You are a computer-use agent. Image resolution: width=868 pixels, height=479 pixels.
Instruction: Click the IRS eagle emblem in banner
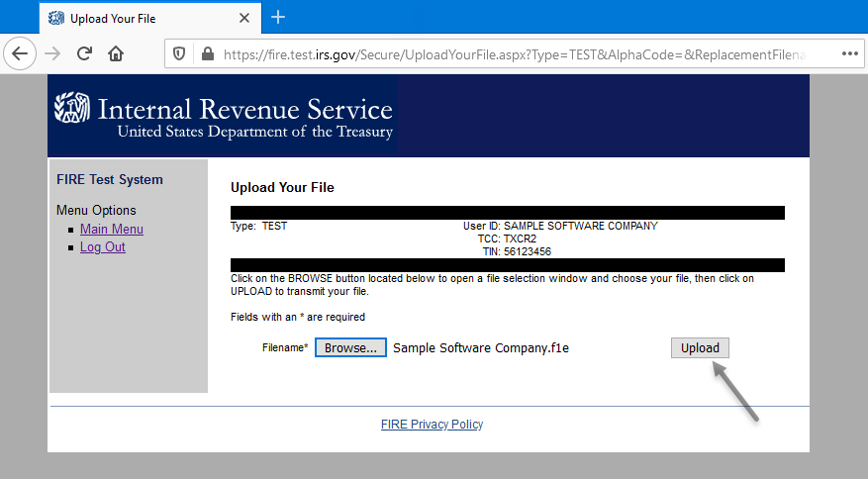click(72, 109)
